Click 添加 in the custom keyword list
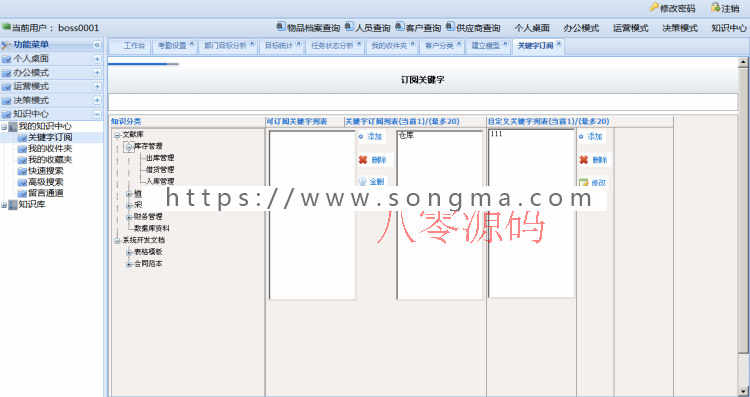This screenshot has width=750, height=397. 595,137
